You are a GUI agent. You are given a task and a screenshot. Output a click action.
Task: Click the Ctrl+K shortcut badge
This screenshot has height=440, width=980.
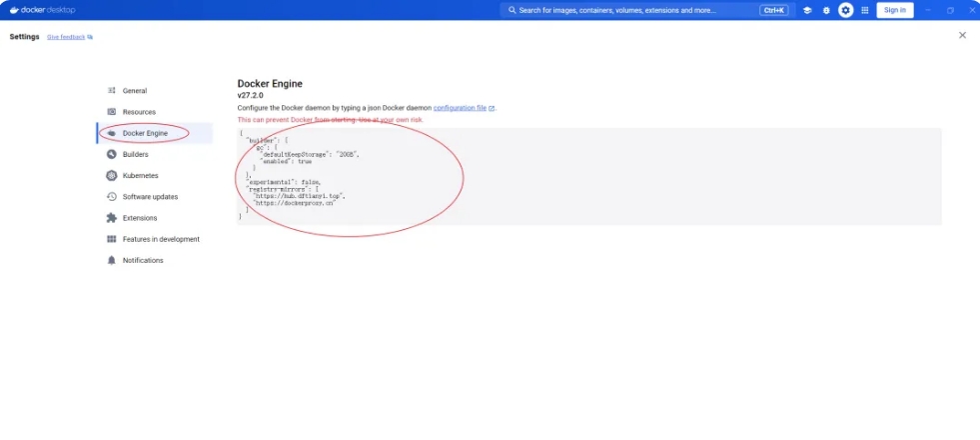[774, 10]
